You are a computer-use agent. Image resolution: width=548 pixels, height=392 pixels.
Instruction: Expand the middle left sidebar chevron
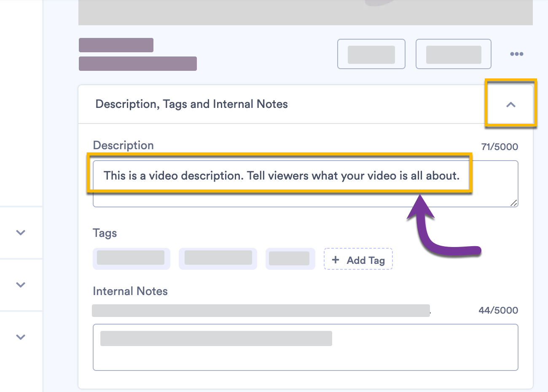click(21, 285)
